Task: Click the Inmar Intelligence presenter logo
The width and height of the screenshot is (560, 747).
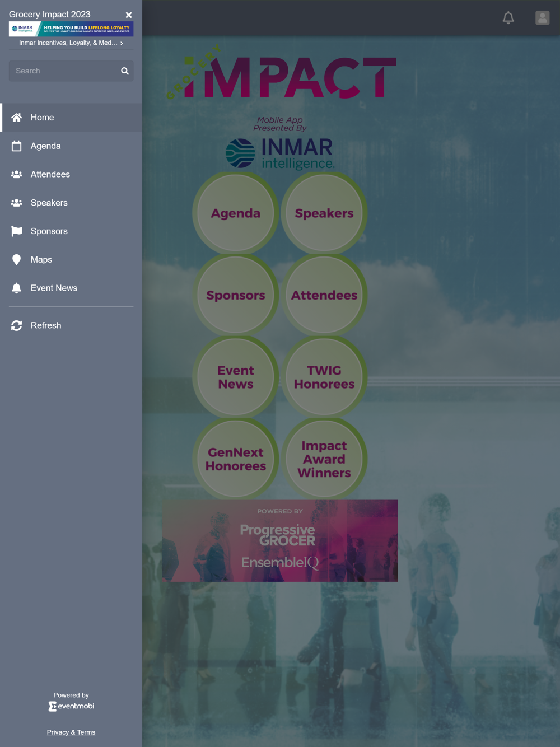Action: click(x=280, y=154)
